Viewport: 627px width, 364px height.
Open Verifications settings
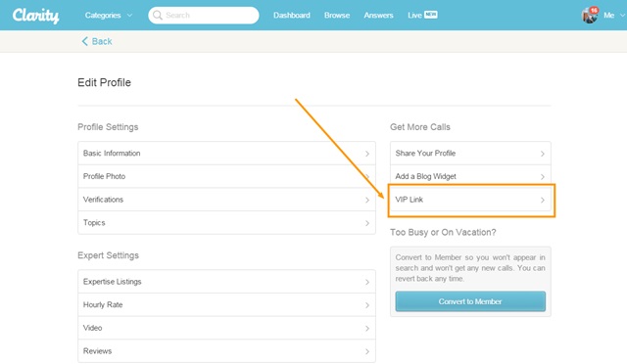pyautogui.click(x=226, y=200)
